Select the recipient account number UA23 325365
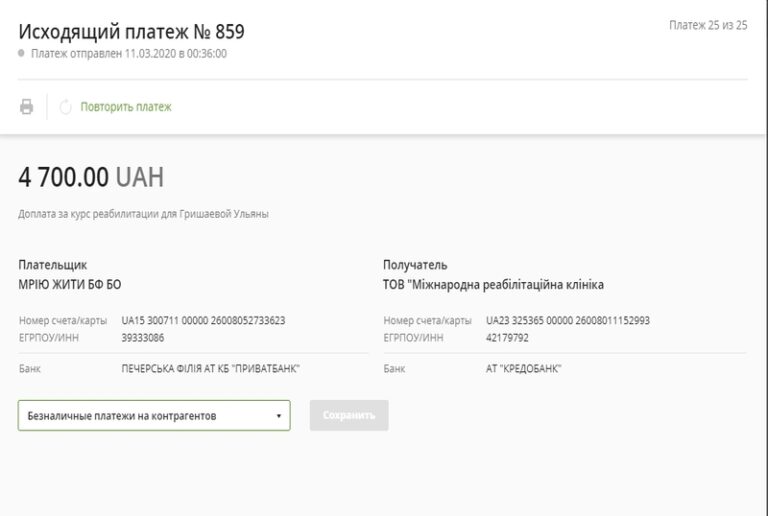Image resolution: width=768 pixels, height=516 pixels. pyautogui.click(x=568, y=321)
